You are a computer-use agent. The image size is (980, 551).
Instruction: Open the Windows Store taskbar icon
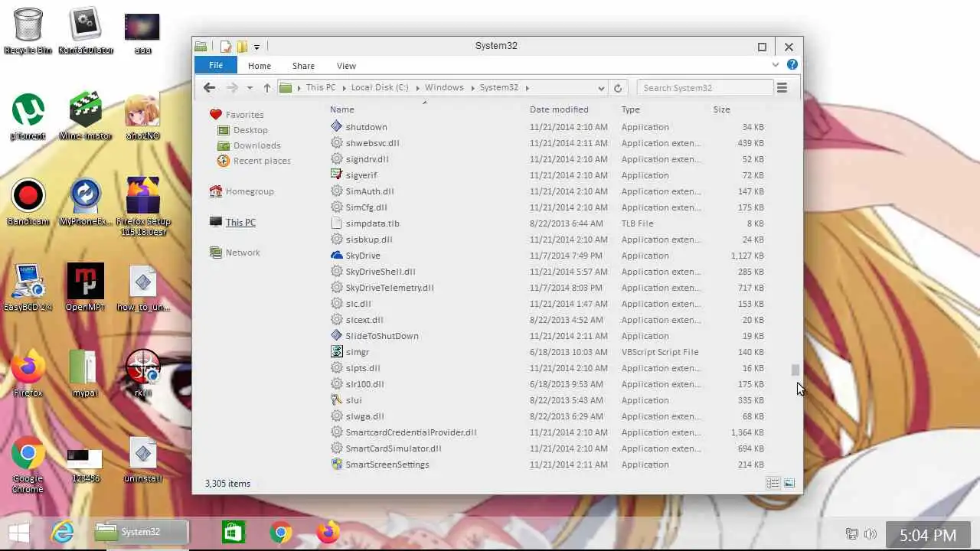[x=234, y=532]
